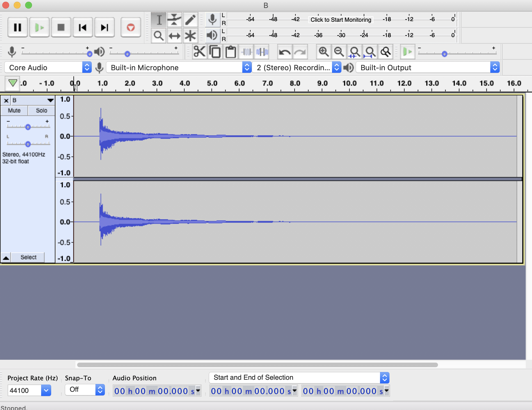Screen dimensions: 532x410
Task: Skip to end of track
Action: pos(105,27)
